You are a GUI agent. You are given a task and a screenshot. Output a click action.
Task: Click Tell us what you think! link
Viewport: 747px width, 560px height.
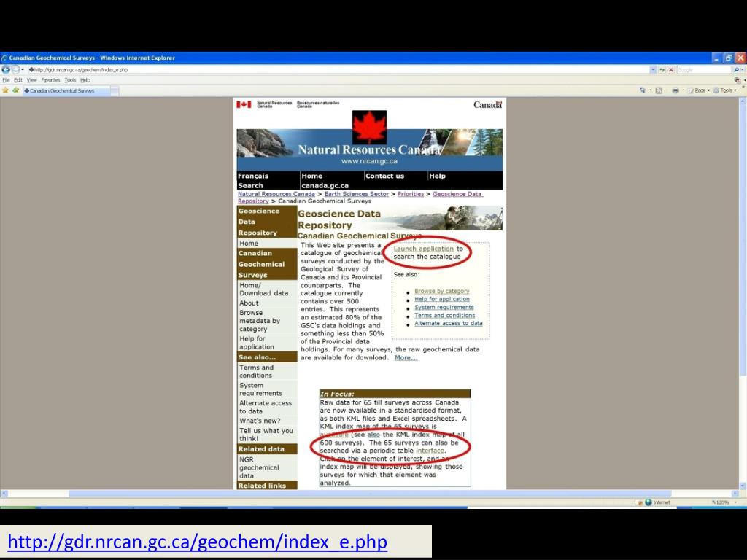pos(266,435)
